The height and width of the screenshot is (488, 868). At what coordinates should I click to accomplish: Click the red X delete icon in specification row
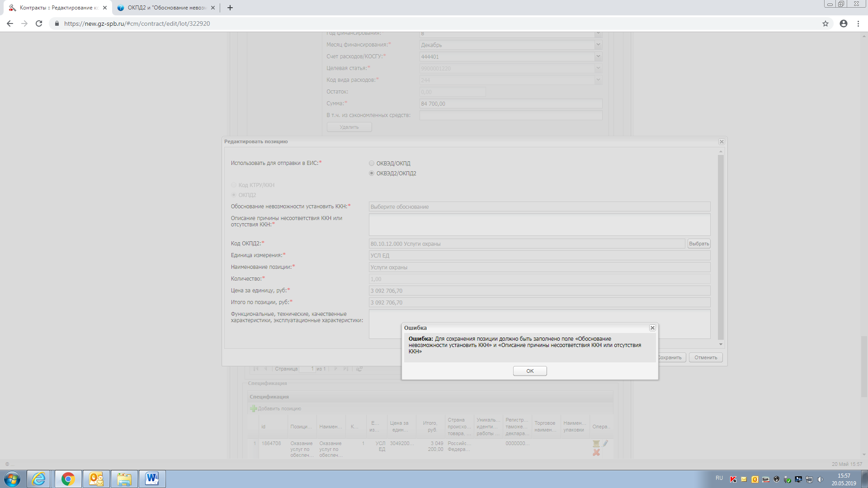tap(596, 452)
